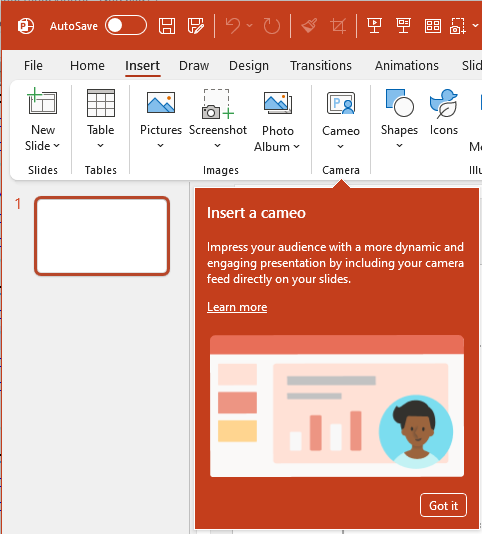Screen dimensions: 482x534
Task: Start slideshow from beginning icon
Action: point(374,26)
